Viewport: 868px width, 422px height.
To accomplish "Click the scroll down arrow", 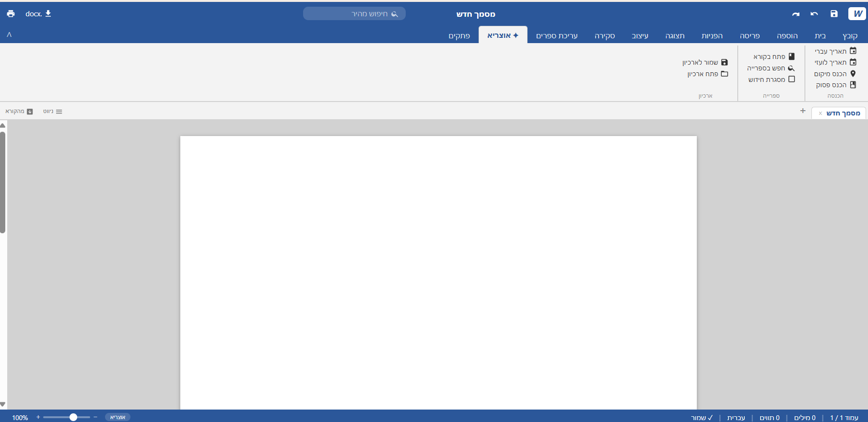I will point(2,404).
